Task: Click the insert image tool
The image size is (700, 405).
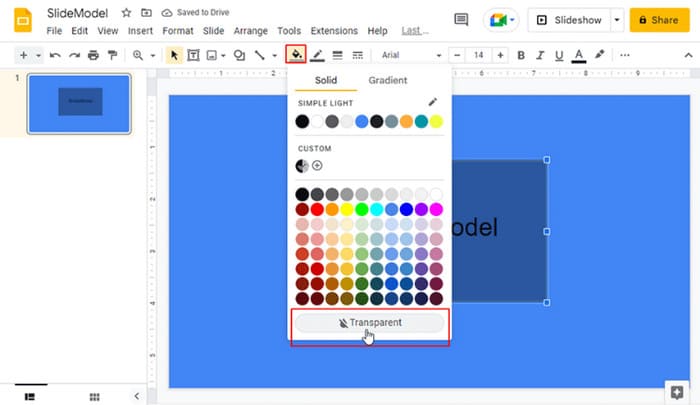Action: pyautogui.click(x=212, y=55)
